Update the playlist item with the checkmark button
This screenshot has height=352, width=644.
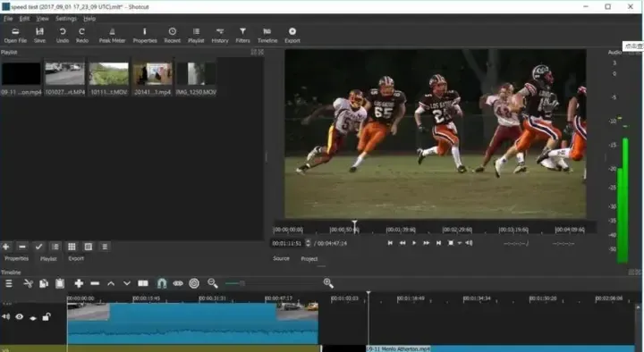coord(38,247)
